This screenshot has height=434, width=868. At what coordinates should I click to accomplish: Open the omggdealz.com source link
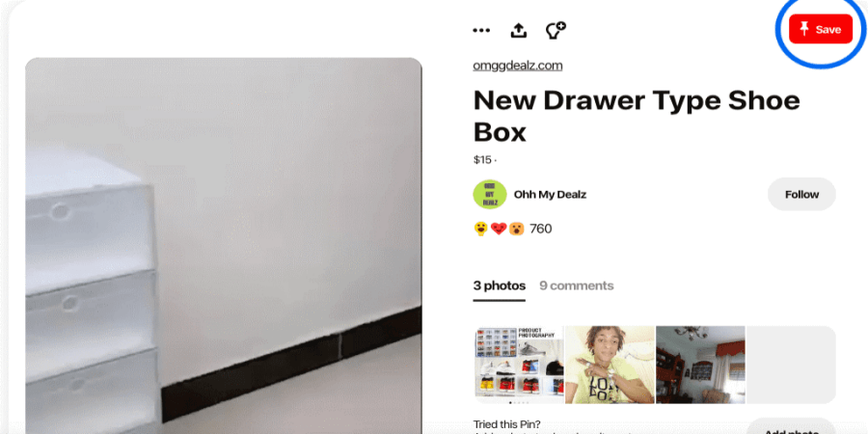pyautogui.click(x=518, y=66)
